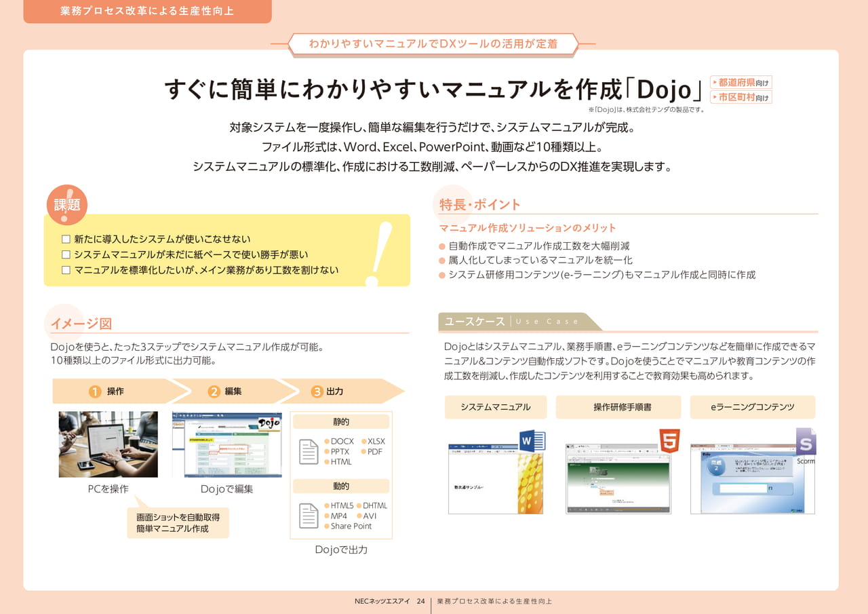Click the Word document icon on システムマニュアル sample

point(532,442)
